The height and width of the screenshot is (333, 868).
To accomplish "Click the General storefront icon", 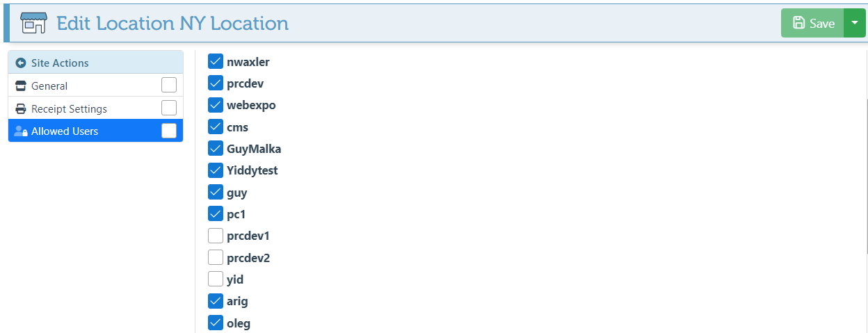I will 21,86.
